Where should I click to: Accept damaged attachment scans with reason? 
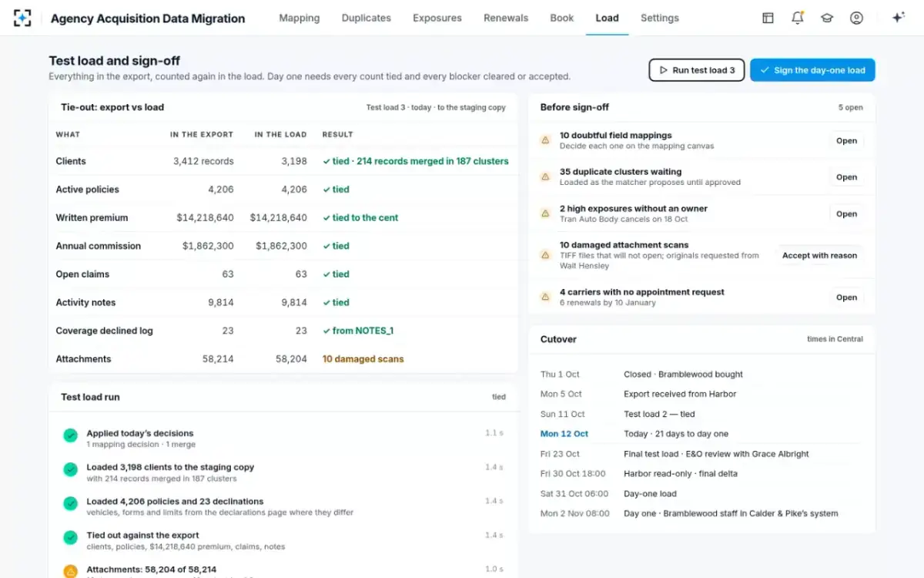coord(819,256)
